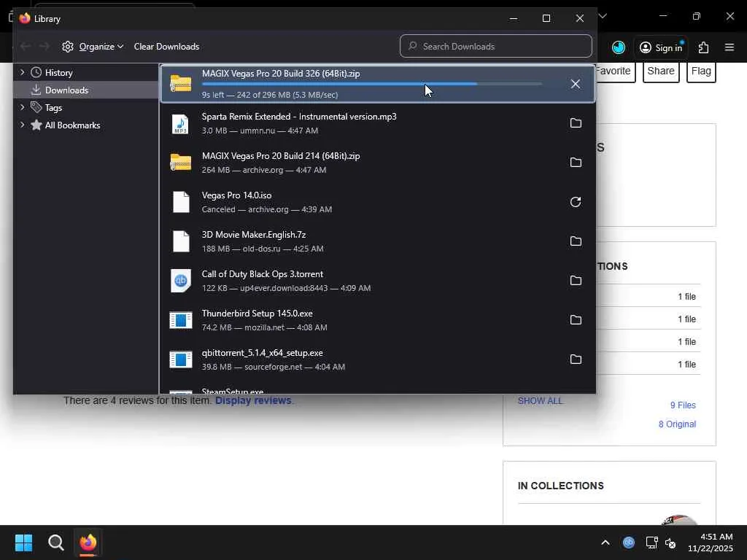Cancel the MAGIX Vegas Pro Build 326 download

(x=576, y=84)
